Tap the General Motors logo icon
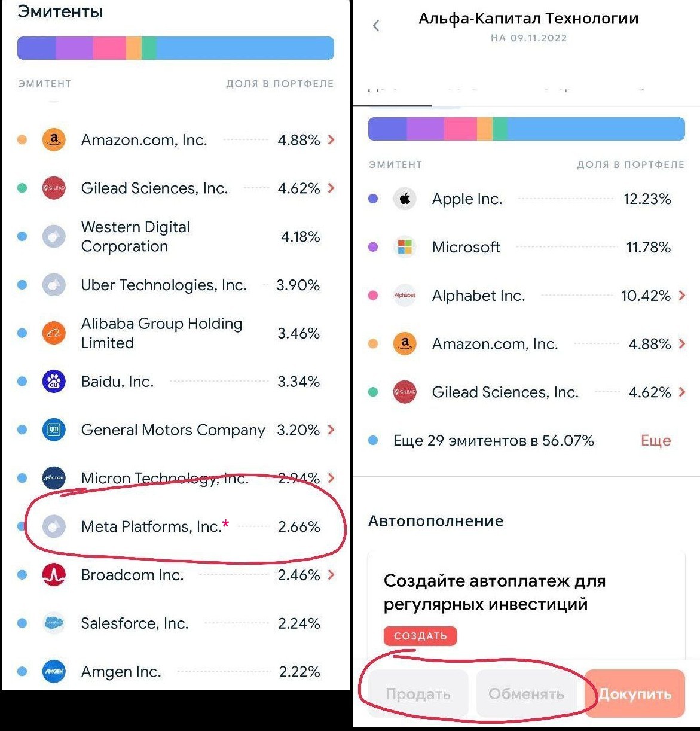700x731 pixels. (54, 430)
